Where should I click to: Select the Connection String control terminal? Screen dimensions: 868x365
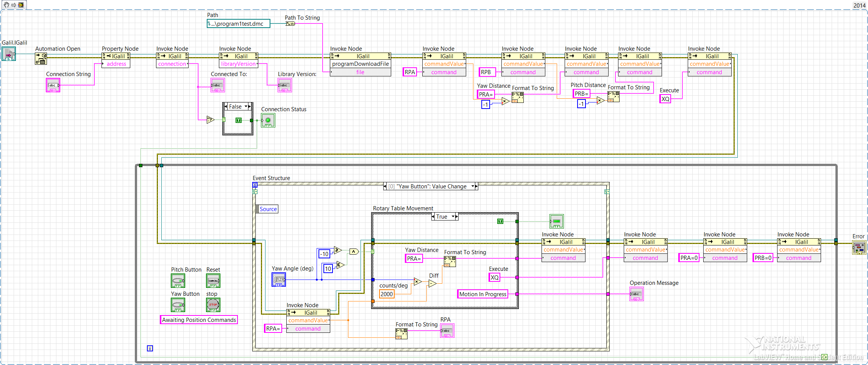pos(53,85)
